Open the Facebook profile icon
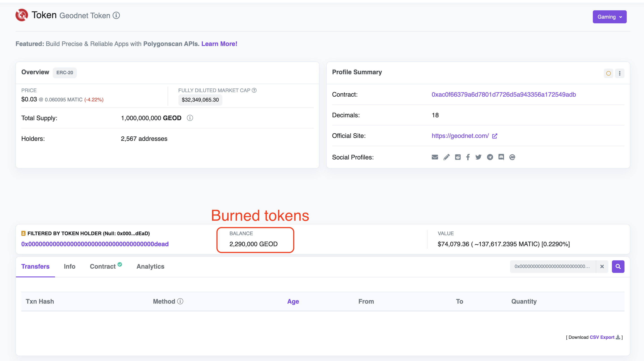Viewport: 644px width, 361px height. (x=468, y=157)
